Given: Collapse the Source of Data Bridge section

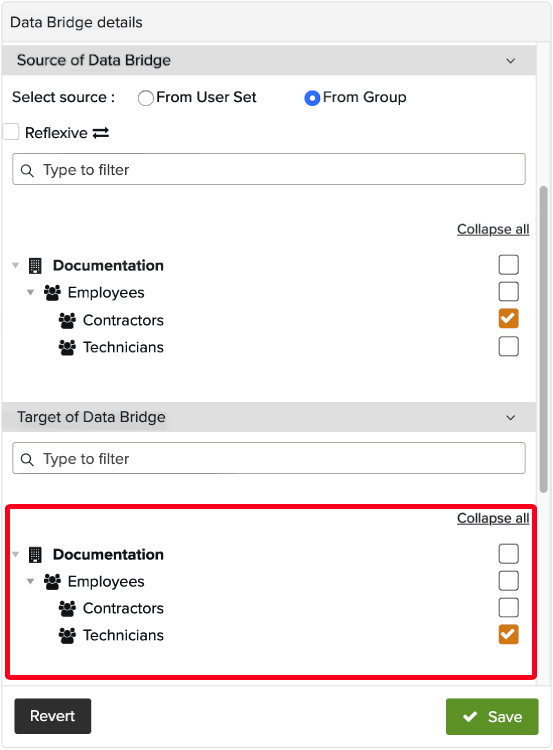Looking at the screenshot, I should pyautogui.click(x=510, y=61).
